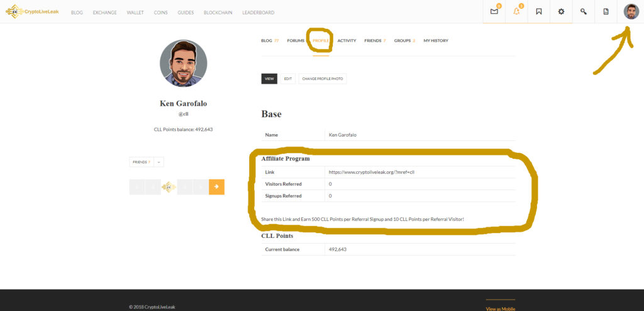Click the small gold CryptoLiveLeak emblem

point(169,187)
